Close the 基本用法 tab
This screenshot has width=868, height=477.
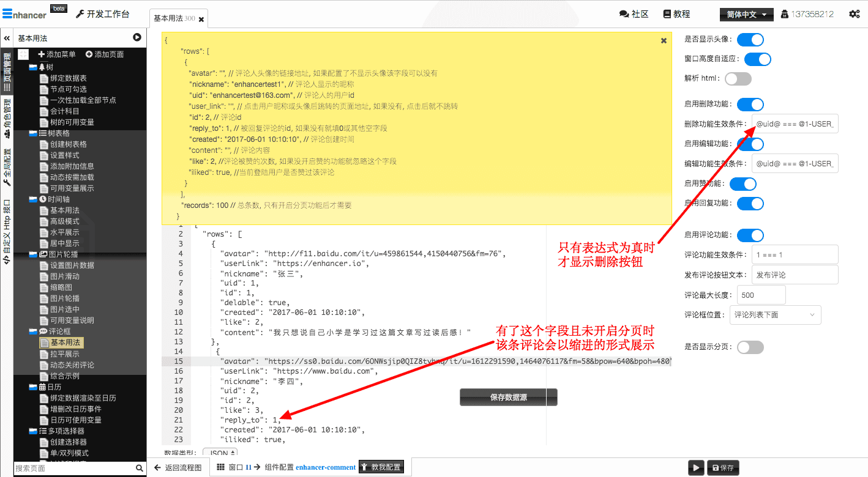[x=201, y=20]
